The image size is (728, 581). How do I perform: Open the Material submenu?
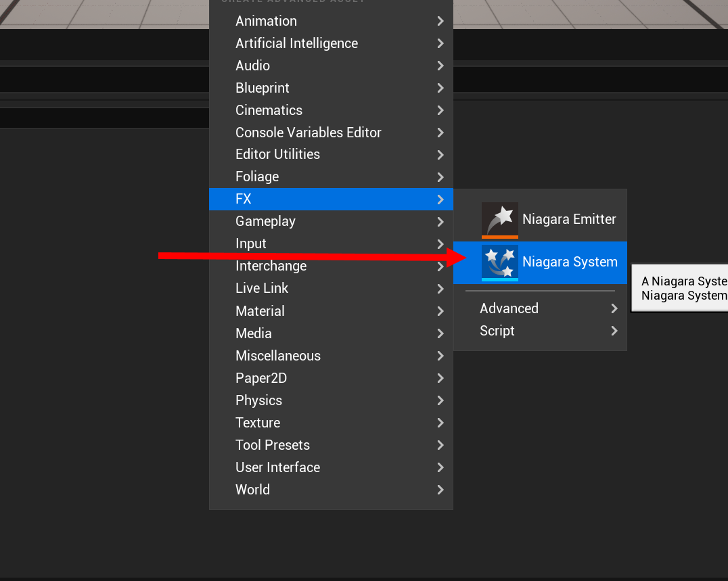tap(331, 311)
